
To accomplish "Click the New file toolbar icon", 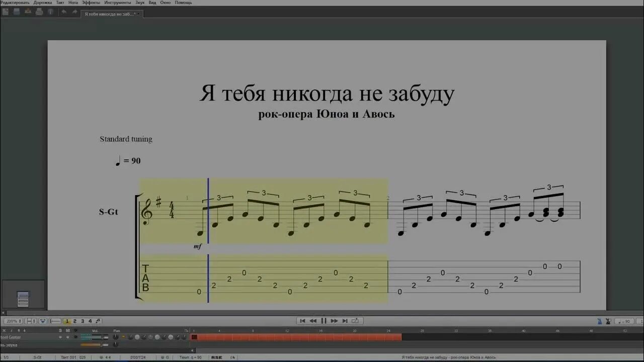I will click(6, 12).
